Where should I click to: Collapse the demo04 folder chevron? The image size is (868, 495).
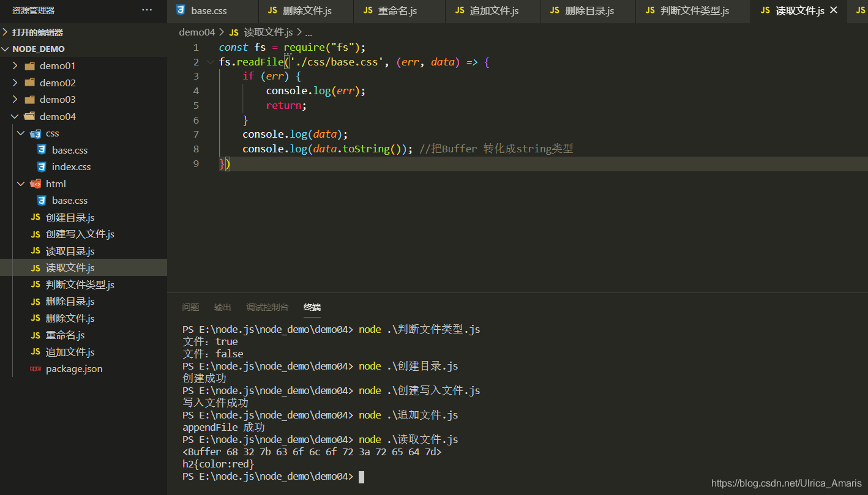(x=15, y=116)
